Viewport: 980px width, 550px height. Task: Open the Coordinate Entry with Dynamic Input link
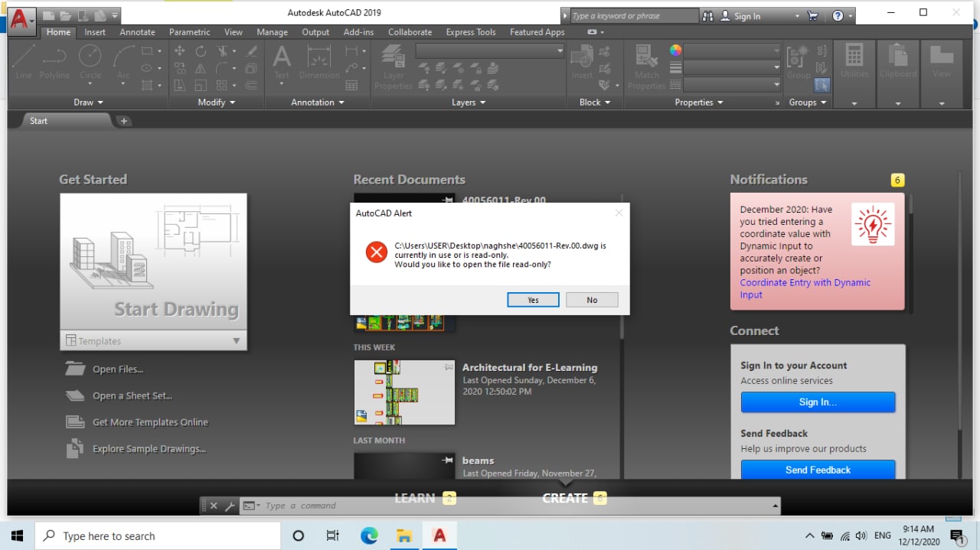click(805, 288)
